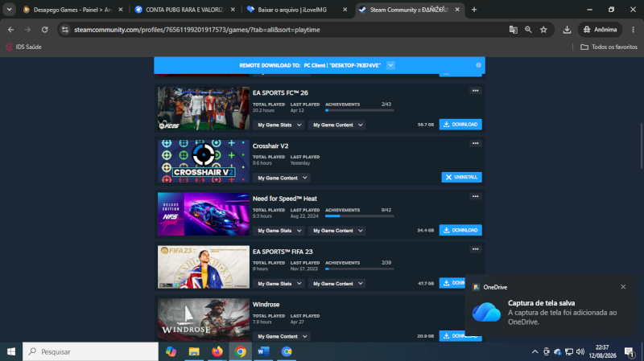The width and height of the screenshot is (644, 361).
Task: Open Copilot icon in taskbar
Action: click(171, 351)
